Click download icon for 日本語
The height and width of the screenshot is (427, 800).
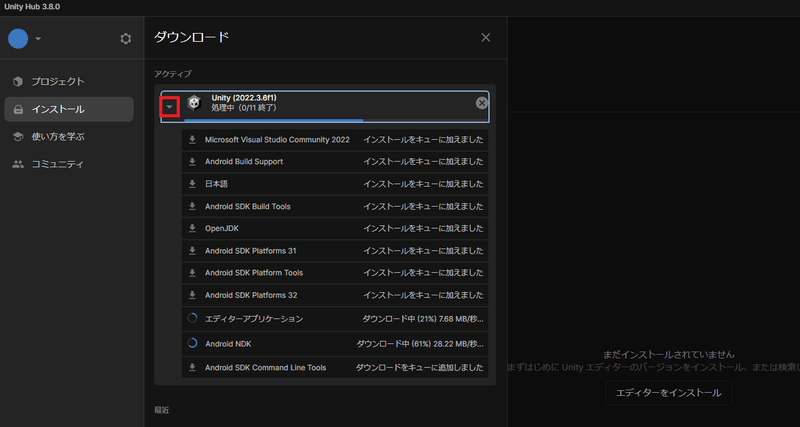point(192,184)
